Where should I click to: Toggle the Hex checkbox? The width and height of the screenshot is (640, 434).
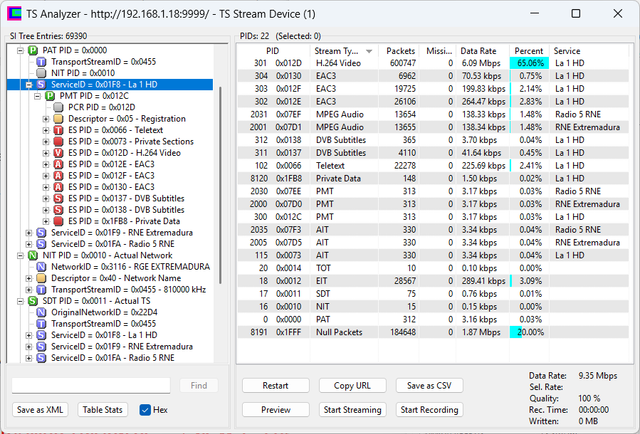145,410
